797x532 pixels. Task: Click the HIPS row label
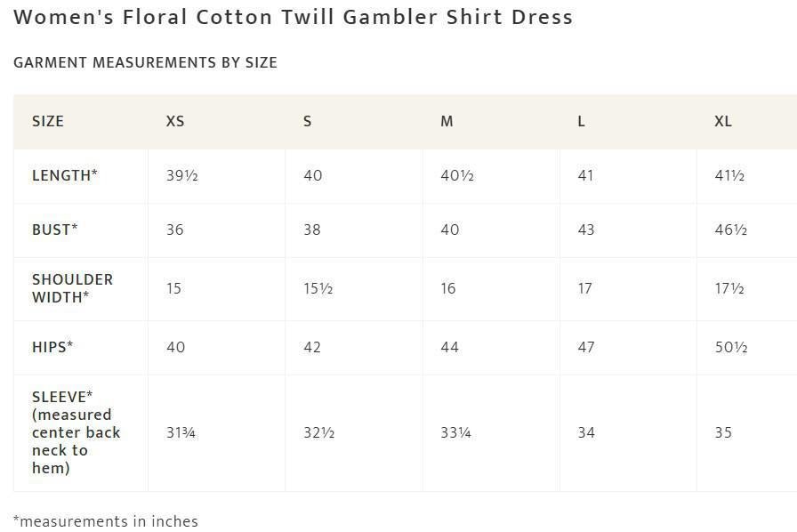click(x=52, y=347)
